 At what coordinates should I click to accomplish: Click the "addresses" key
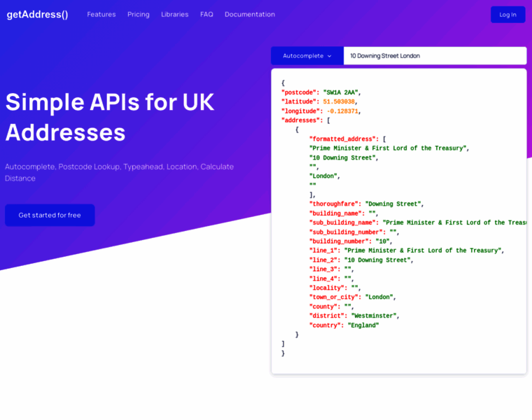pos(300,120)
